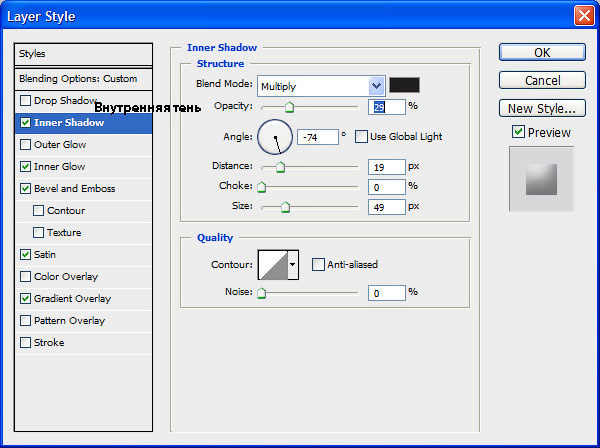Uncheck the Inner Glow checkbox
Image resolution: width=600 pixels, height=448 pixels.
click(x=25, y=166)
